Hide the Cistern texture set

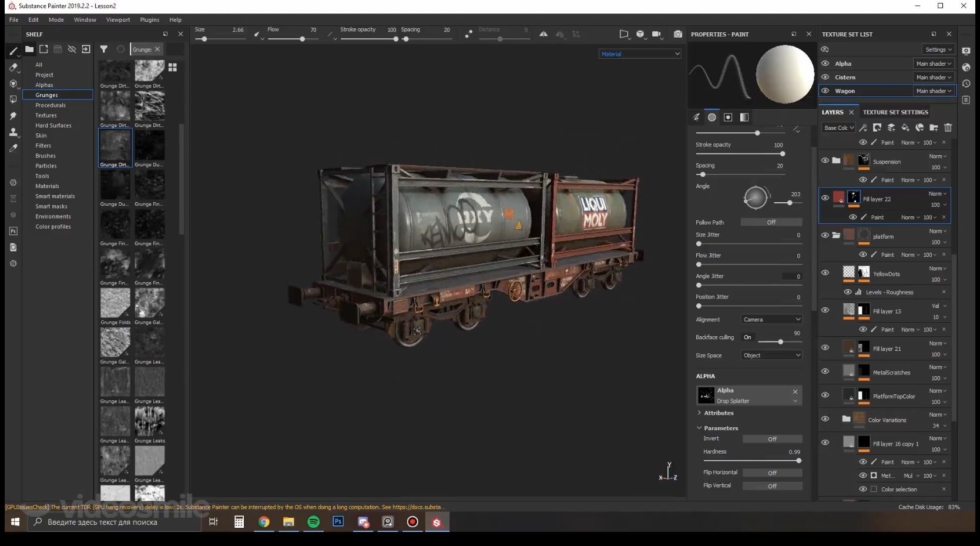(x=825, y=77)
